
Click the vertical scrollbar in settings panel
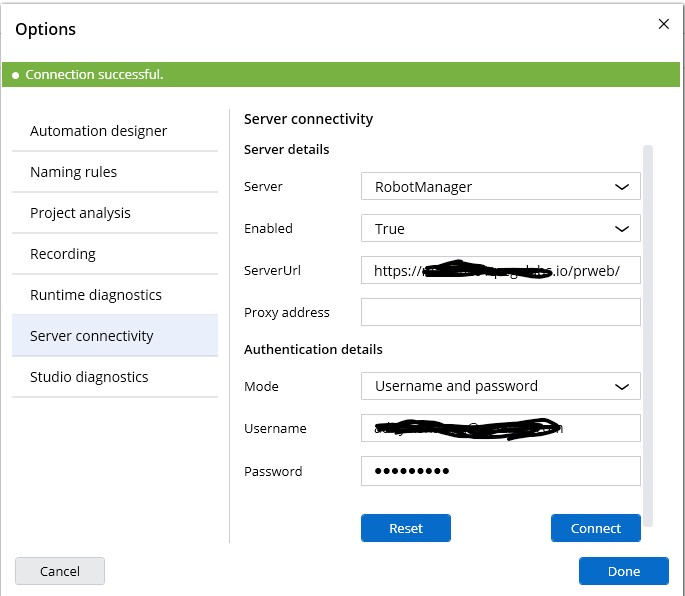point(648,330)
